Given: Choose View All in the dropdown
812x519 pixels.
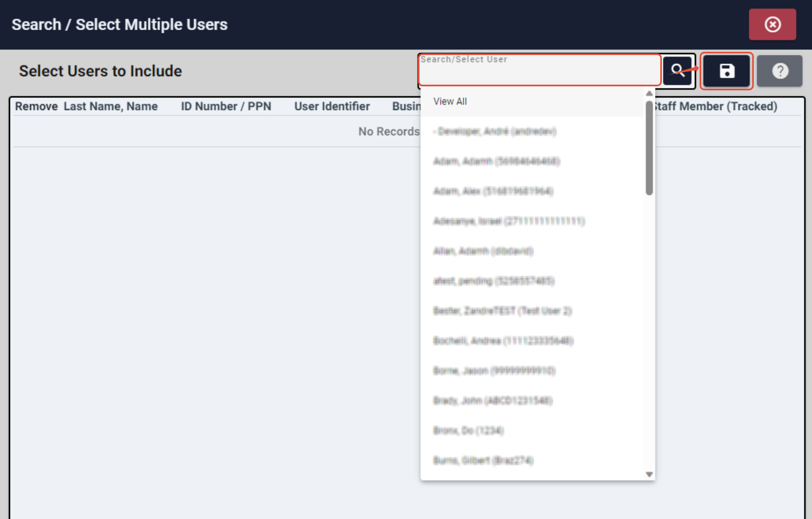Looking at the screenshot, I should (450, 102).
